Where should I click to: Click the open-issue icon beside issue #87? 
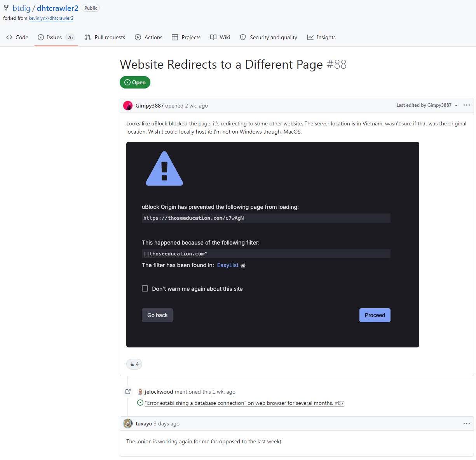(140, 403)
